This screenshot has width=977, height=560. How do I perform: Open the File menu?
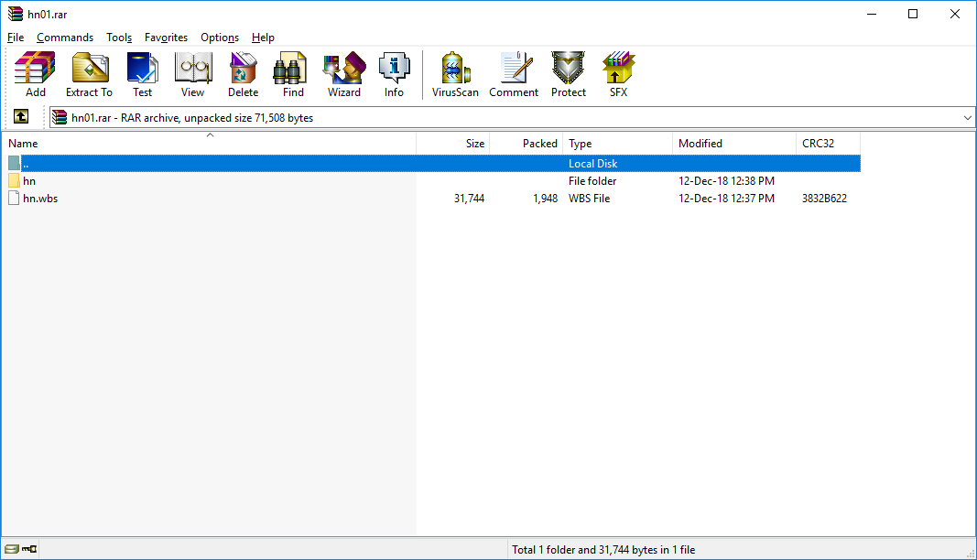16,38
